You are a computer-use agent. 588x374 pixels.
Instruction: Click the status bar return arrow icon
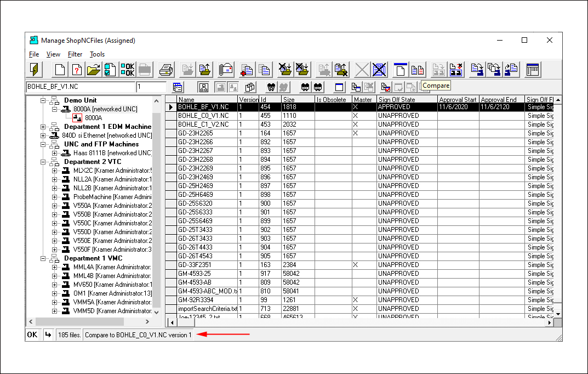(48, 335)
